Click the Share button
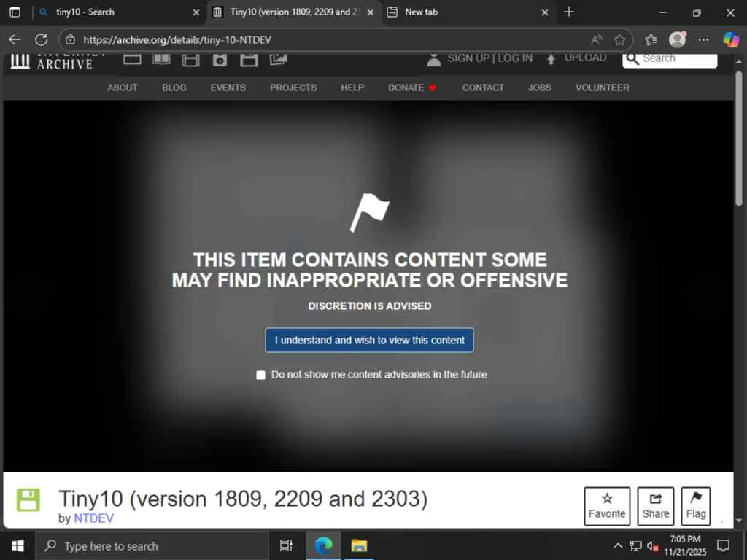The height and width of the screenshot is (560, 747). pos(656,506)
